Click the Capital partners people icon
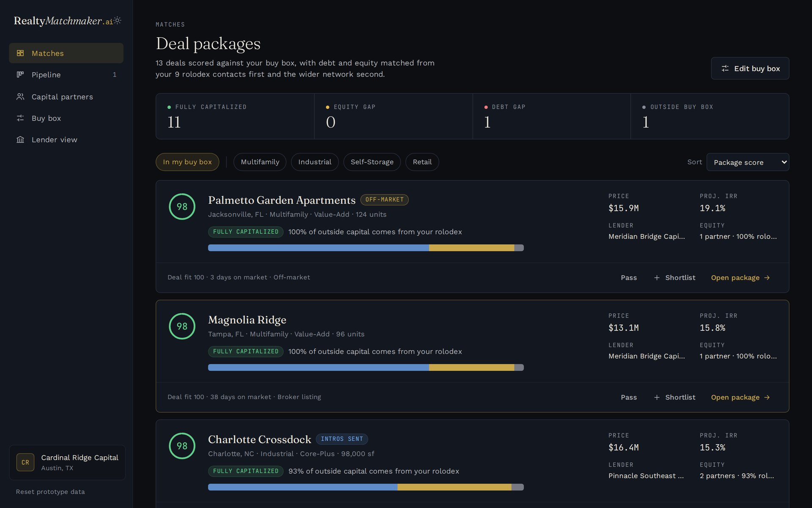Viewport: 812px width, 508px height. (20, 97)
